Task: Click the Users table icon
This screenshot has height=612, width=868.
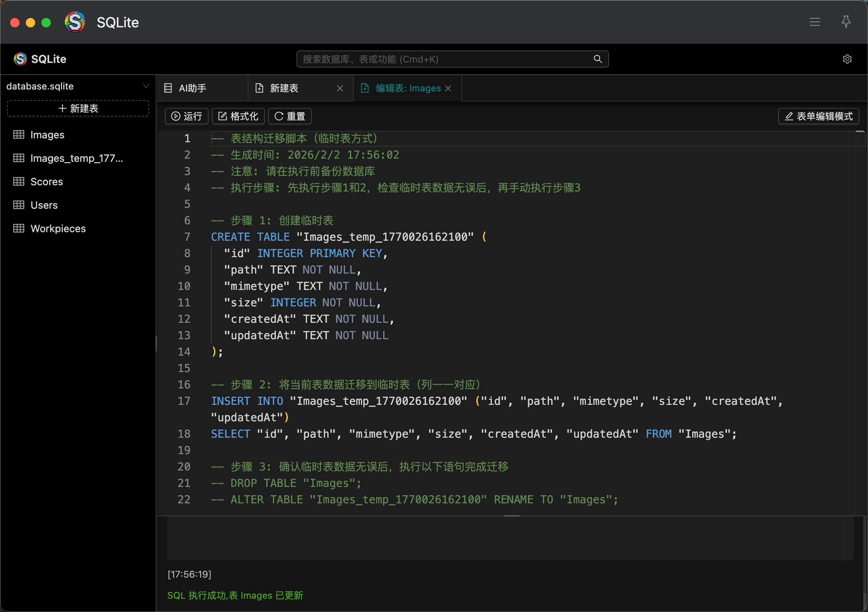Action: (19, 205)
